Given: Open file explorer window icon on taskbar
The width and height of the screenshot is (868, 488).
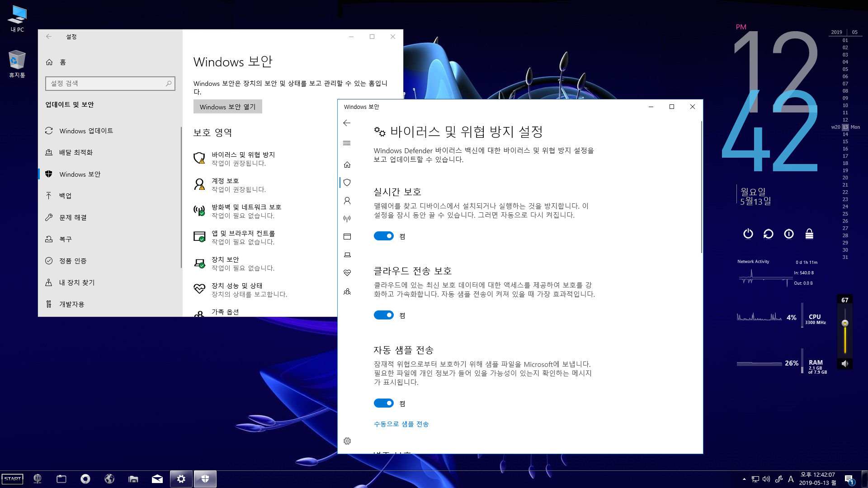Looking at the screenshot, I should pos(61,479).
